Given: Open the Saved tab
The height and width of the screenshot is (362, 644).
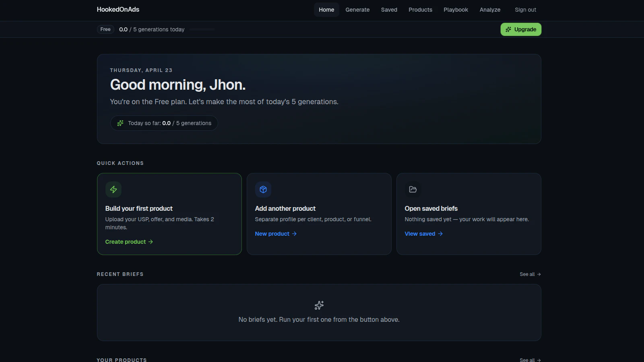Looking at the screenshot, I should pyautogui.click(x=389, y=10).
